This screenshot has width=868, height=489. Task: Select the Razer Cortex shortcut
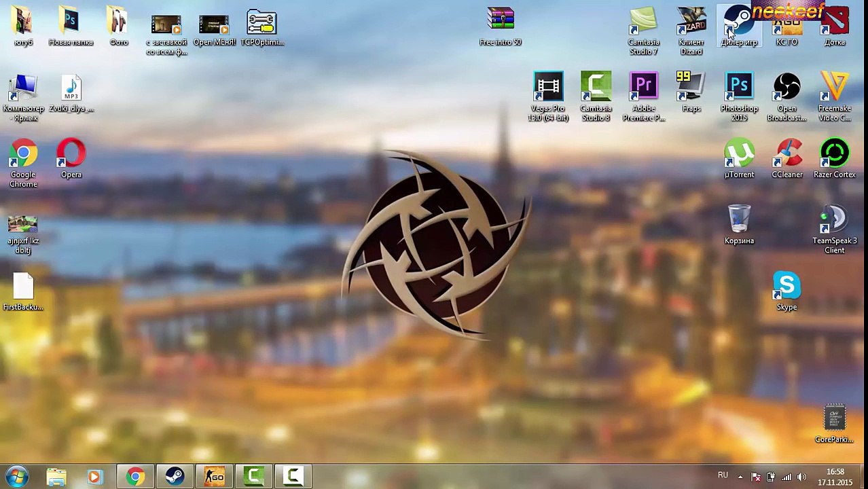tap(835, 159)
